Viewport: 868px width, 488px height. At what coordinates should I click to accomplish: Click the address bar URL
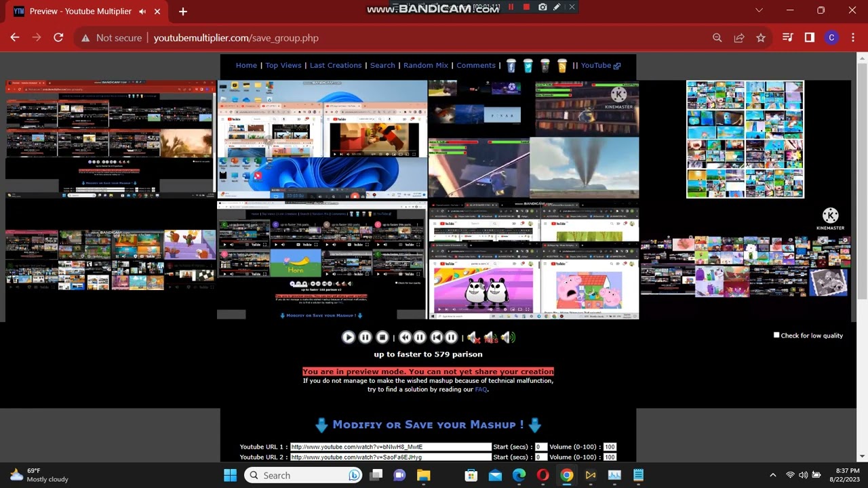(x=236, y=38)
